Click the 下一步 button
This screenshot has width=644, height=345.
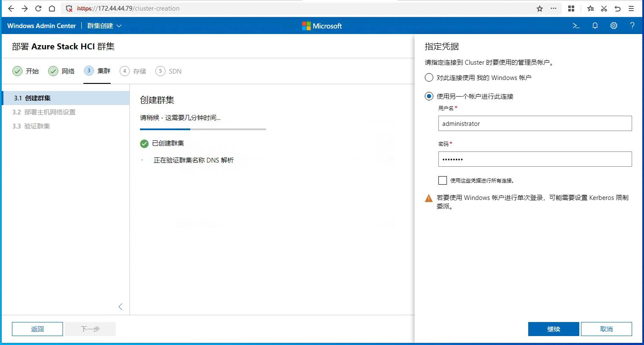90,329
